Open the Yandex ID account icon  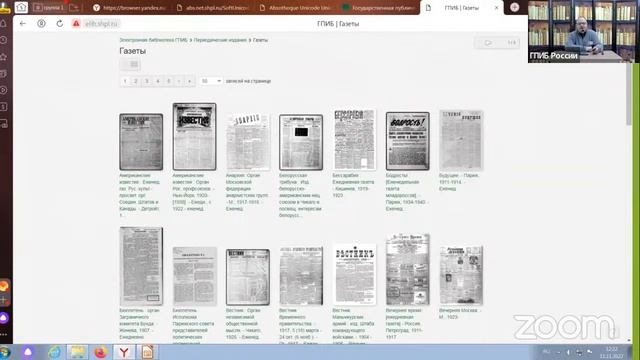41,24
